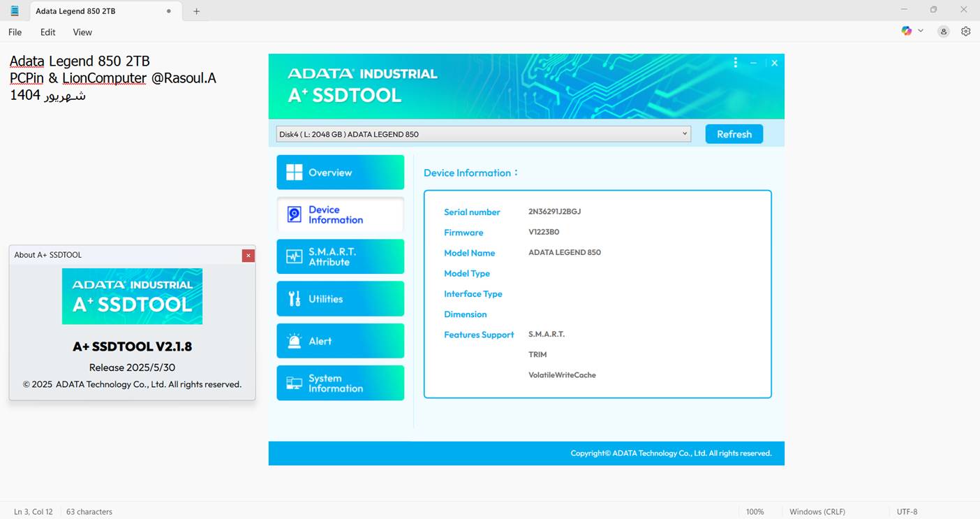Open the Utilities section
This screenshot has height=519, width=980.
(x=340, y=299)
